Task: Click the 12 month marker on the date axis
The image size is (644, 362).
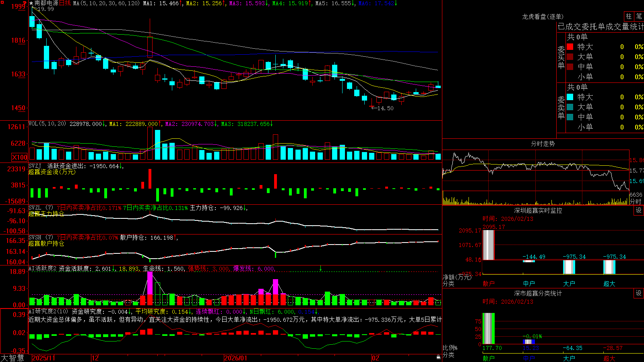Action: 95,358
